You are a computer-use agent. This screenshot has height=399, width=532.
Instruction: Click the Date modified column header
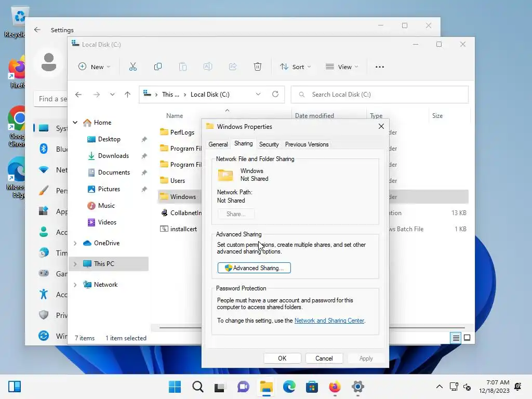314,116
